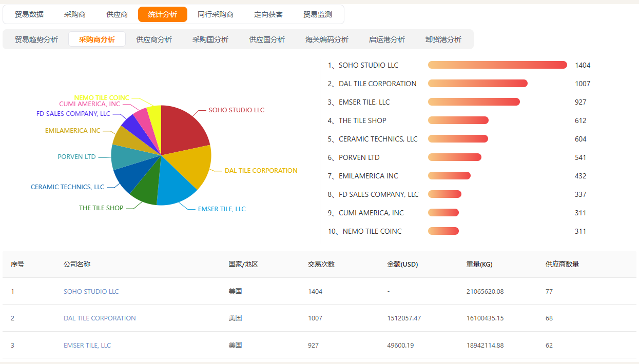Click the 供应商数量 column header
Image resolution: width=639 pixels, height=364 pixels.
pyautogui.click(x=562, y=264)
